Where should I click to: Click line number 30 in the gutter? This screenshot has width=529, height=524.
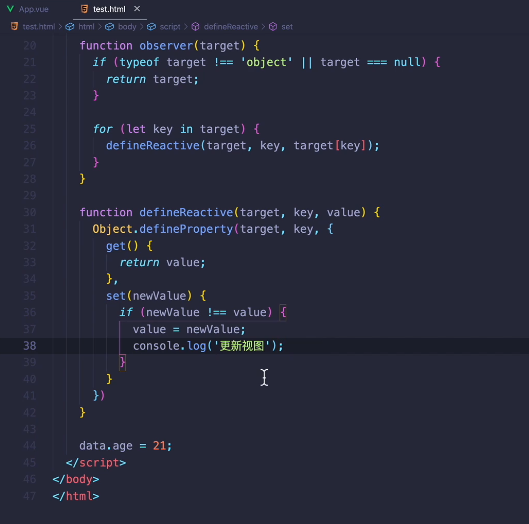(30, 212)
